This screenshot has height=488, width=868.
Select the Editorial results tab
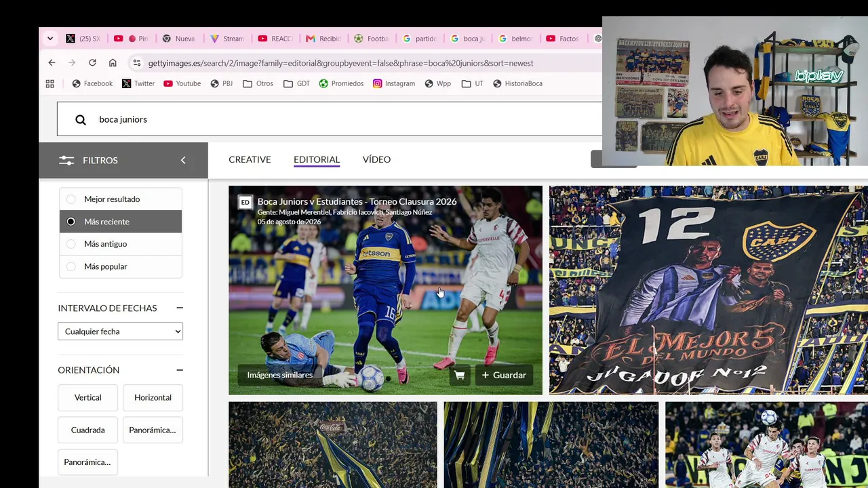(x=317, y=159)
